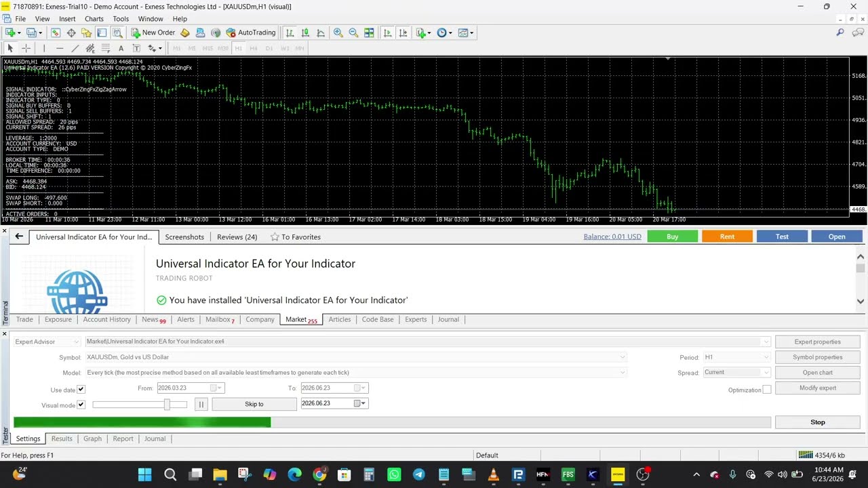
Task: Select the Text (A) drawing tool
Action: (121, 48)
